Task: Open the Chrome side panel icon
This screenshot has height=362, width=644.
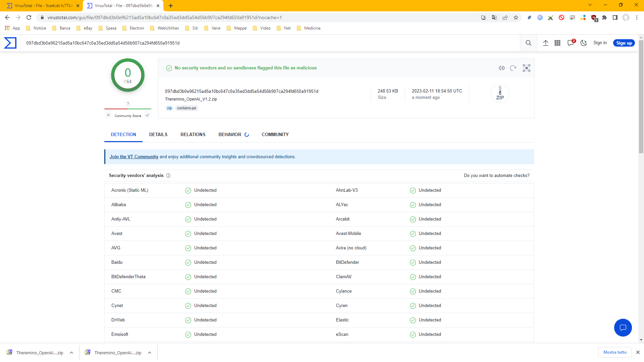Action: pos(615,17)
